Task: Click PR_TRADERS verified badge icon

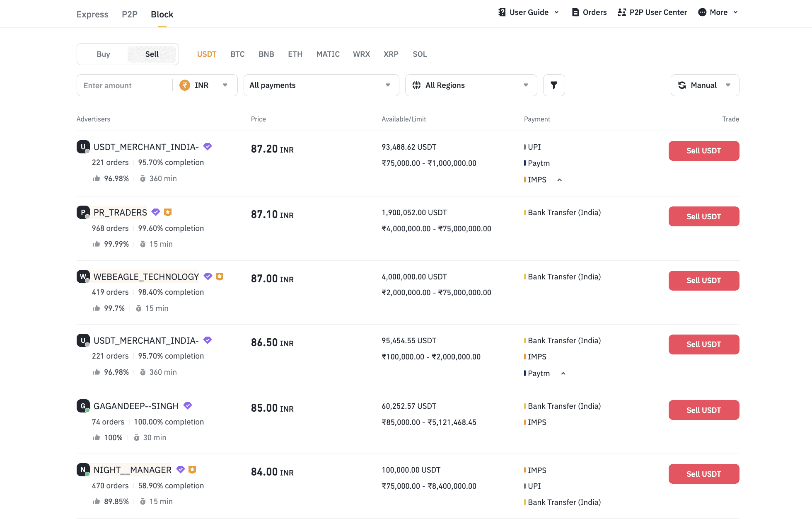Action: (156, 212)
